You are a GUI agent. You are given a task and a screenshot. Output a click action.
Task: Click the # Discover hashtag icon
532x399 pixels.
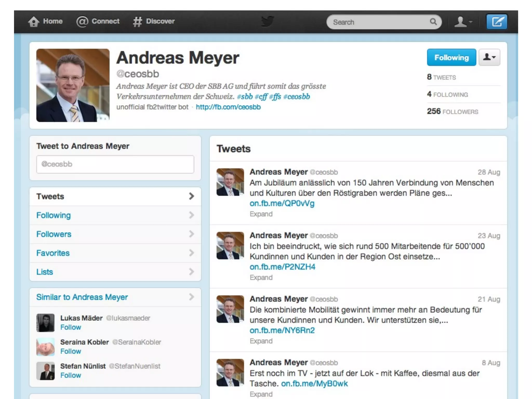click(137, 22)
